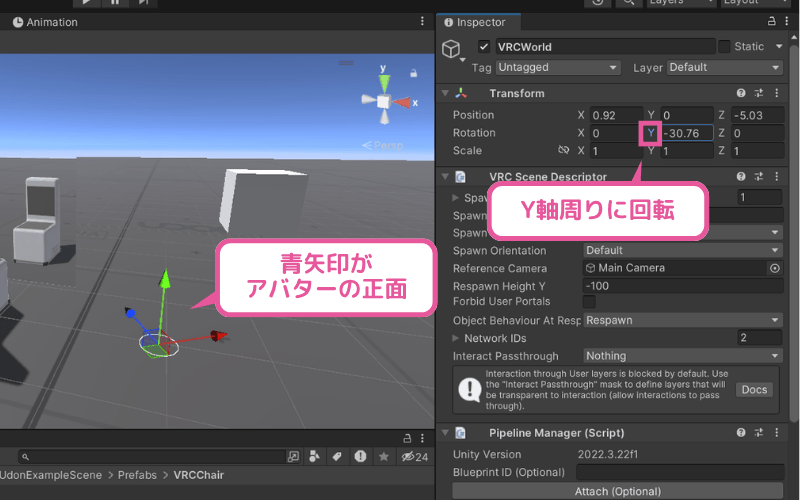Click the Position Z field showing -5.03

[x=757, y=115]
